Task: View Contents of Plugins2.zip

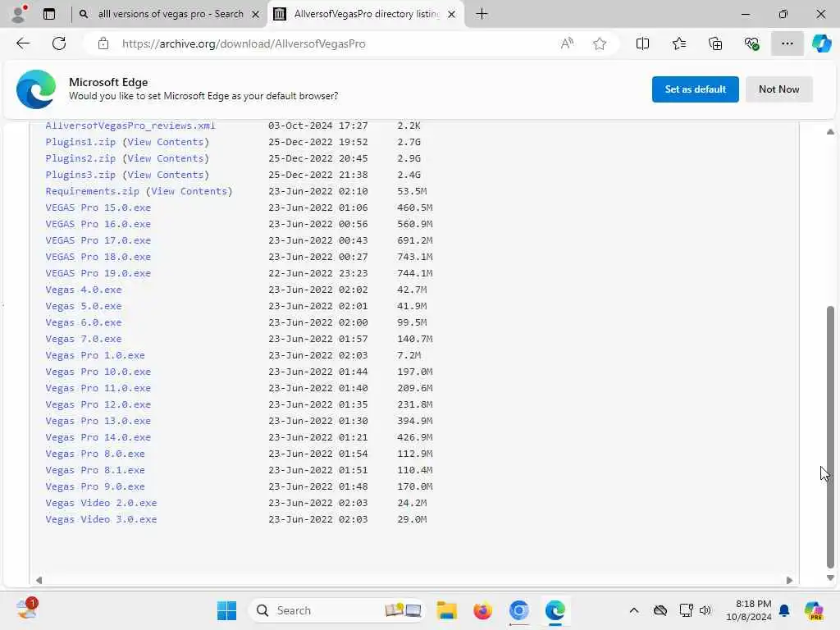Action: tap(166, 158)
